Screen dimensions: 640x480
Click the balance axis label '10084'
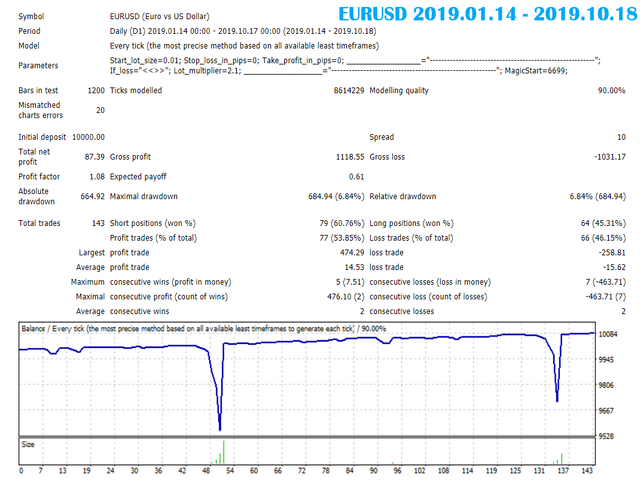[608, 334]
